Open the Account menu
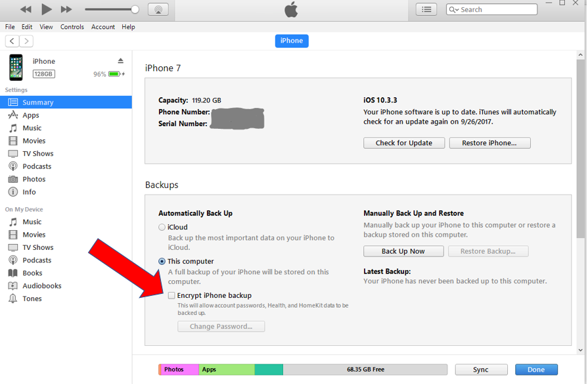The height and width of the screenshot is (384, 588). 103,27
